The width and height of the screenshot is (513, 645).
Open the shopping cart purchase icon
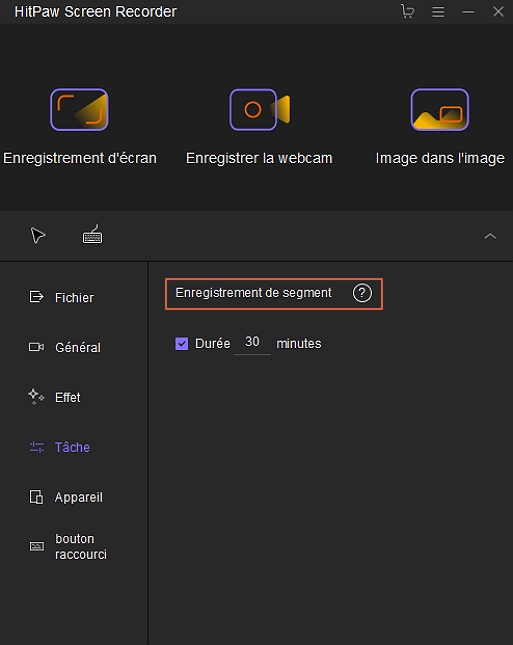[407, 11]
